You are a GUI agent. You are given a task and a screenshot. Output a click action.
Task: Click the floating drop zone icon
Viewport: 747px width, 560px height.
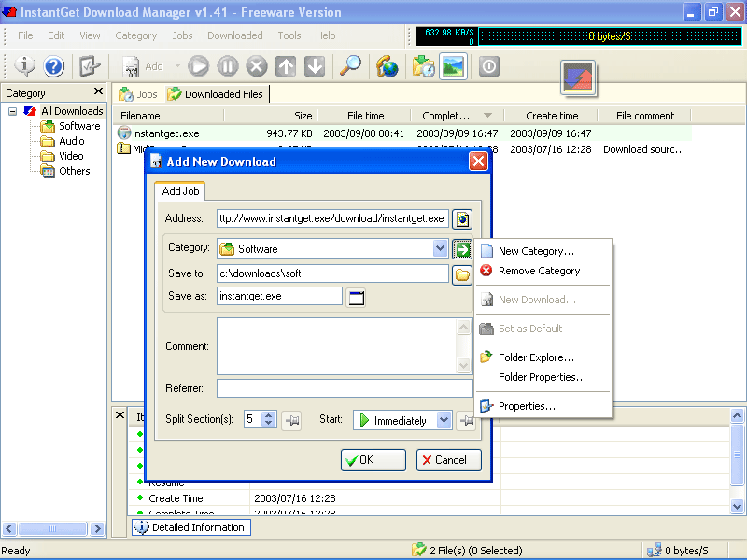578,77
